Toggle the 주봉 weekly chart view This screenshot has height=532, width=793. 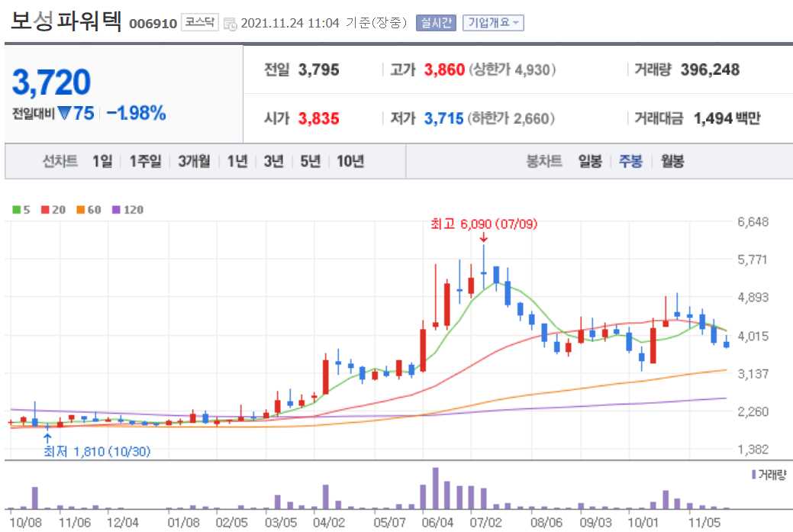tap(630, 161)
